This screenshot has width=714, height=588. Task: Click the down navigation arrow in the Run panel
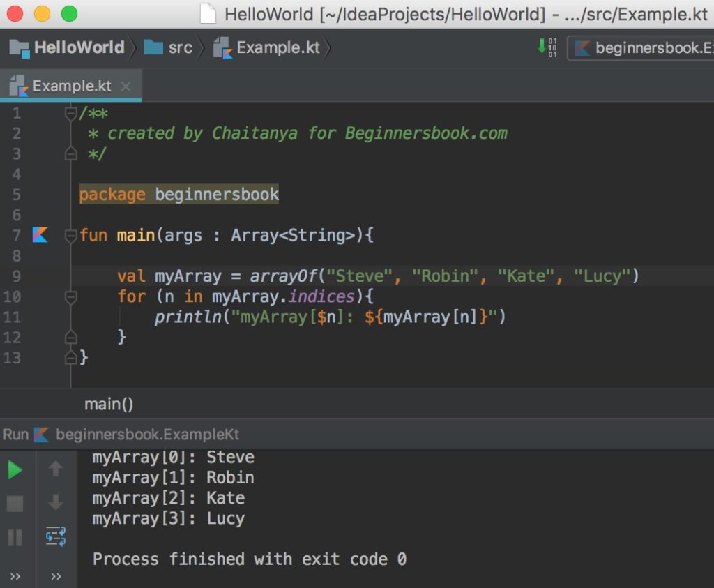(56, 503)
